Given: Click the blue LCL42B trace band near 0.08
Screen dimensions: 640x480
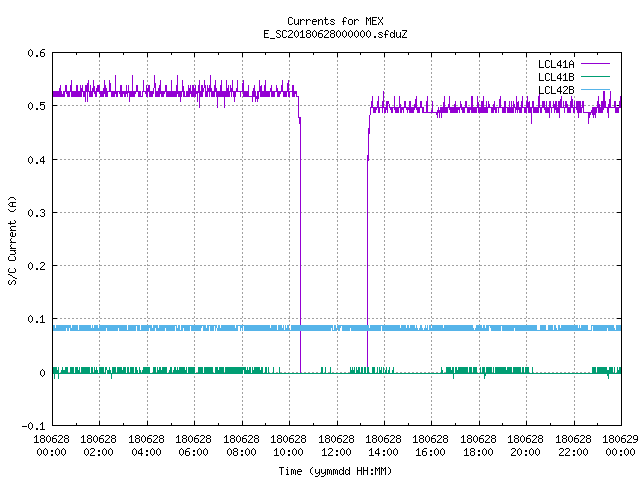Looking at the screenshot, I should tap(337, 328).
